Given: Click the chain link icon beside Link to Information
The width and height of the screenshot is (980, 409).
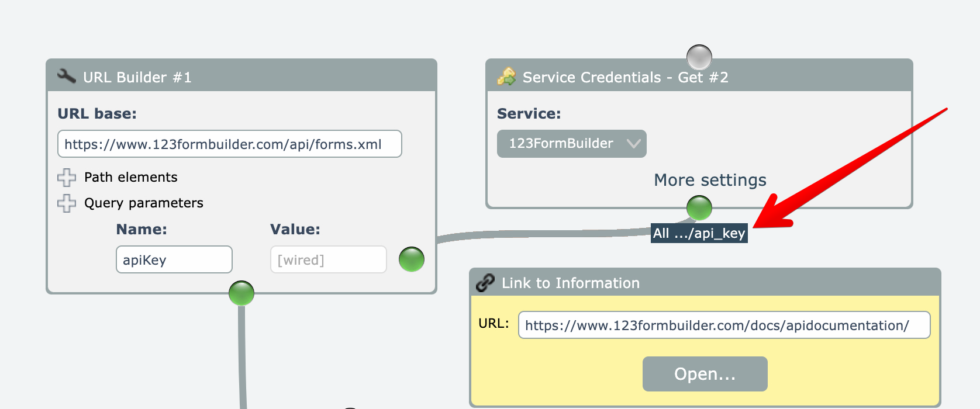Looking at the screenshot, I should pyautogui.click(x=485, y=283).
